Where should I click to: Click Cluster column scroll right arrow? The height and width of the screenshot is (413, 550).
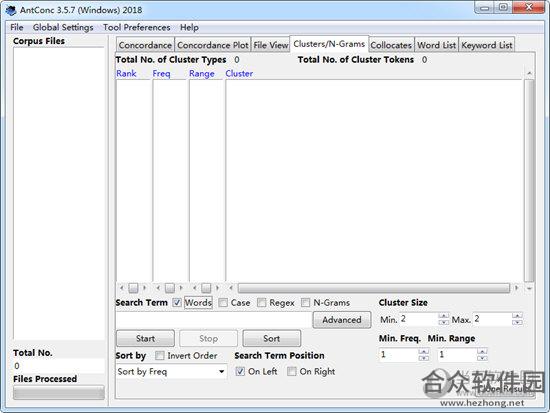516,288
